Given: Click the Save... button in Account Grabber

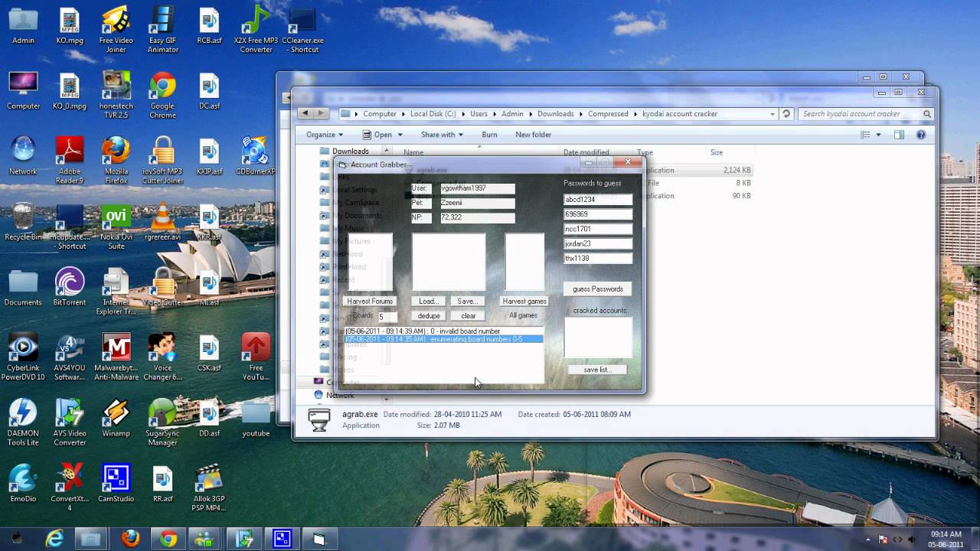Looking at the screenshot, I should 468,302.
